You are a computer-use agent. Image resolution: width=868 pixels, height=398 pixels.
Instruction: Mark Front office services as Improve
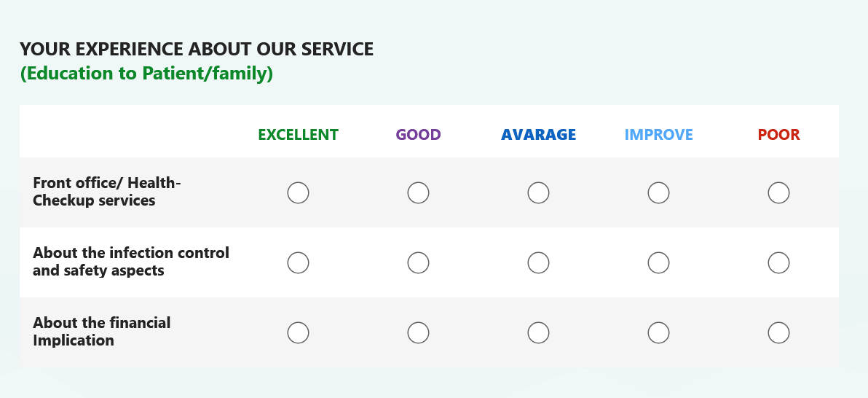[658, 193]
